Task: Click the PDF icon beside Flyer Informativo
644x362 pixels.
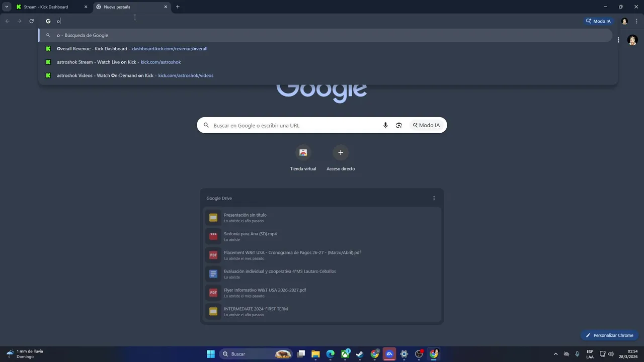Action: click(x=213, y=293)
